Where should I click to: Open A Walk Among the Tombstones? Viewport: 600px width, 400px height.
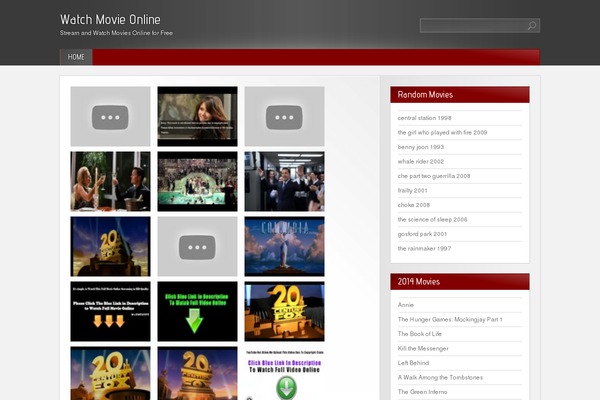pyautogui.click(x=440, y=378)
